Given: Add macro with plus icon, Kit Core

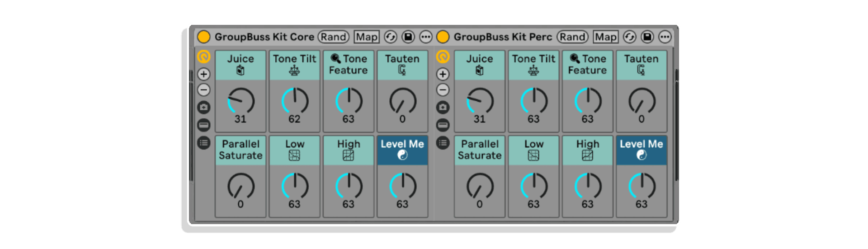Looking at the screenshot, I should click(x=204, y=74).
